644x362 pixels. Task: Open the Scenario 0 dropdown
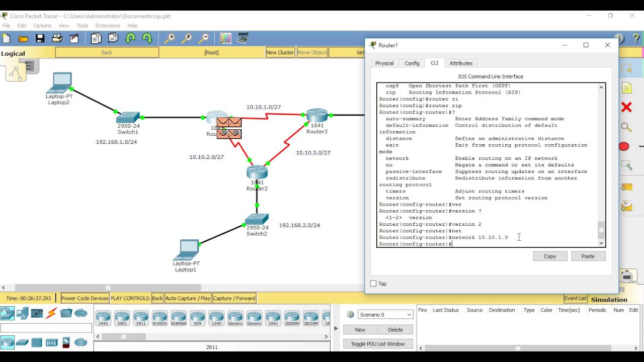tap(386, 314)
